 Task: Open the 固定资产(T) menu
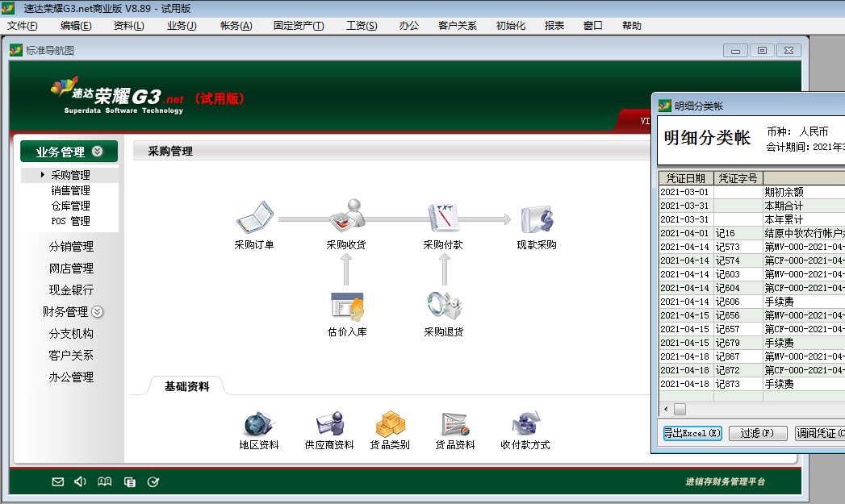click(299, 26)
